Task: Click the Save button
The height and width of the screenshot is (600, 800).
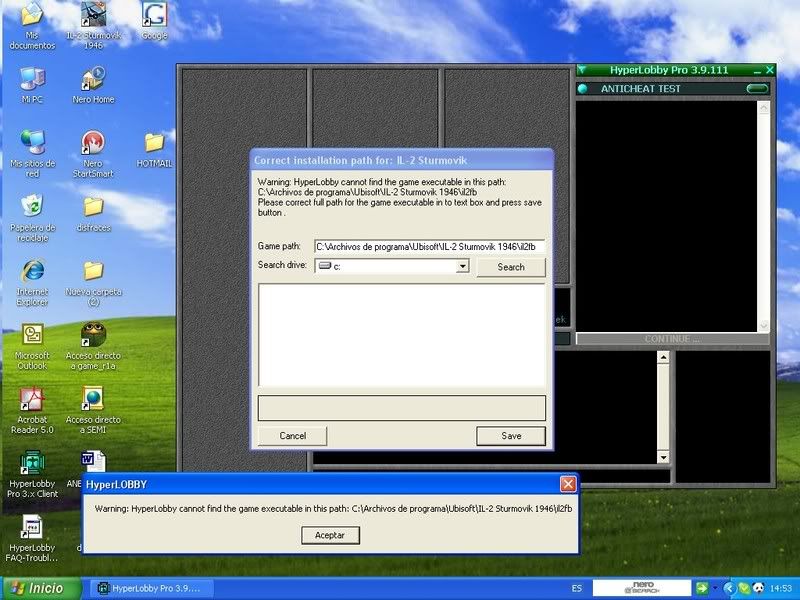Action: click(511, 436)
